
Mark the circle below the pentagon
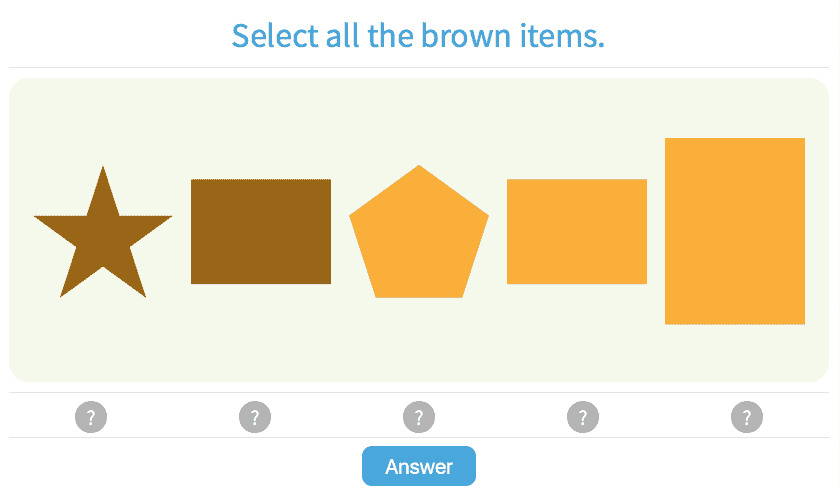point(419,417)
